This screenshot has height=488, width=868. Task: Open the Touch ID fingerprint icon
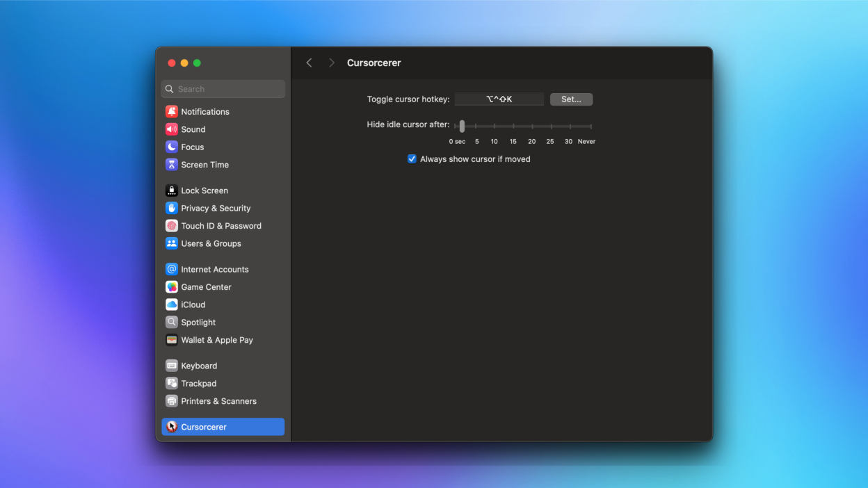[172, 226]
